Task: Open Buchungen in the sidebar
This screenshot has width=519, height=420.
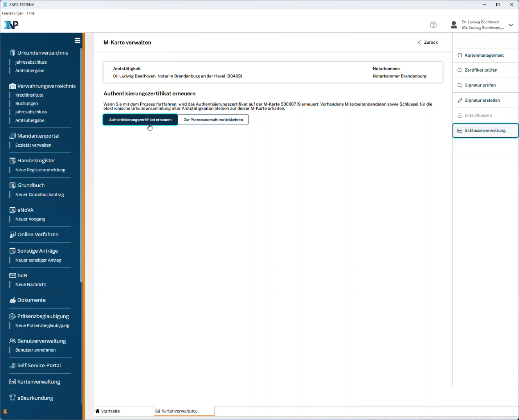Action: point(27,104)
